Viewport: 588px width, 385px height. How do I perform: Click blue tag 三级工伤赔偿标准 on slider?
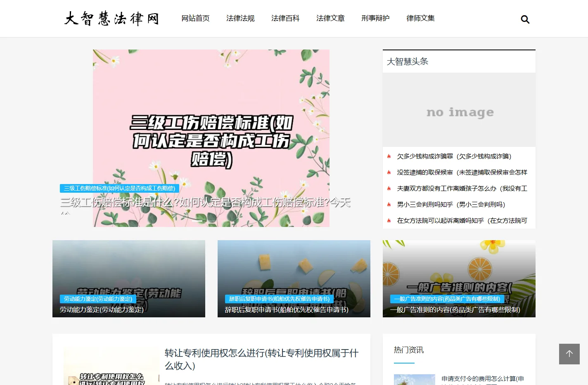(119, 188)
